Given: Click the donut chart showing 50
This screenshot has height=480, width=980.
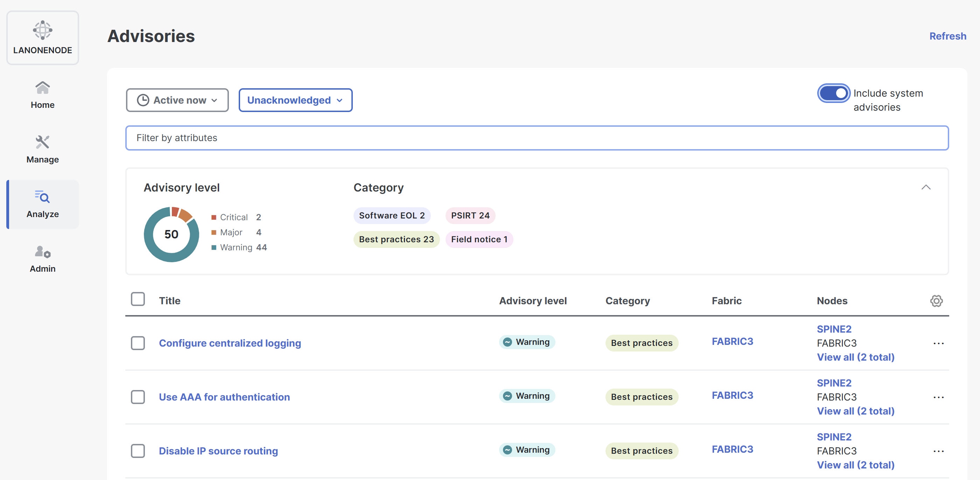Looking at the screenshot, I should point(171,234).
